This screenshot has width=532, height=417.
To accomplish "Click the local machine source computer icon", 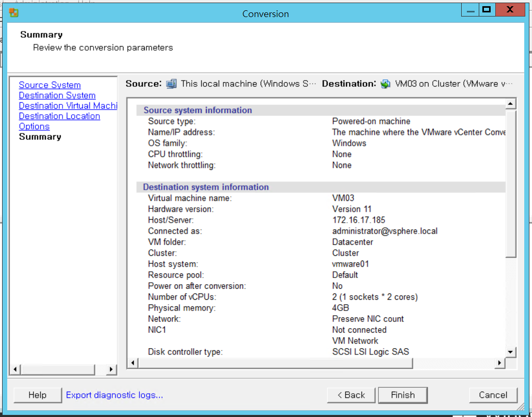I will click(171, 84).
